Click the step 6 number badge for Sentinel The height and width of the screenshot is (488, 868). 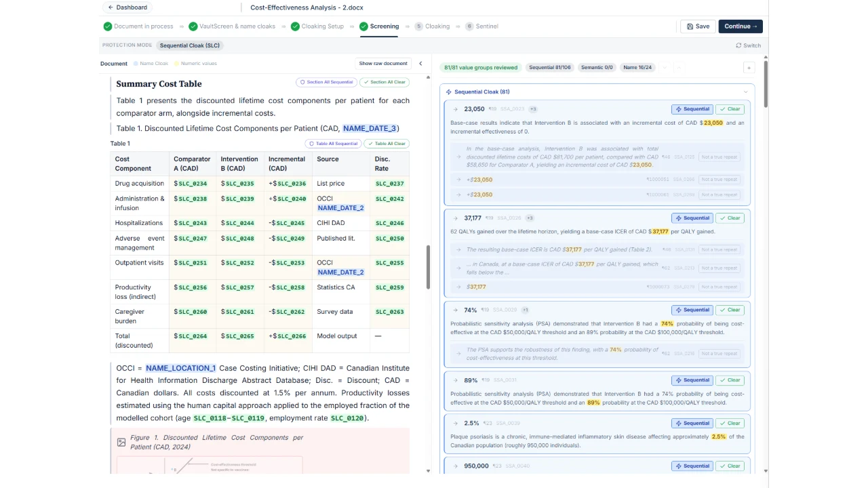[469, 26]
